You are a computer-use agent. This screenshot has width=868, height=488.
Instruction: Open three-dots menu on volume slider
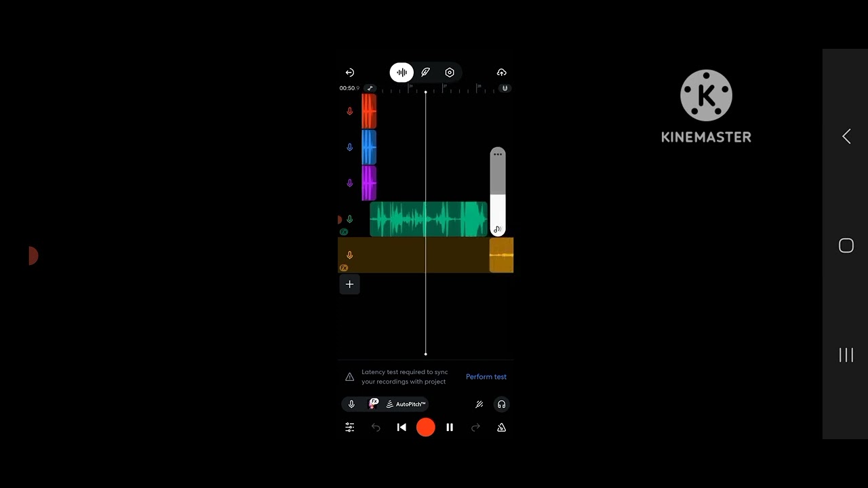pyautogui.click(x=498, y=155)
